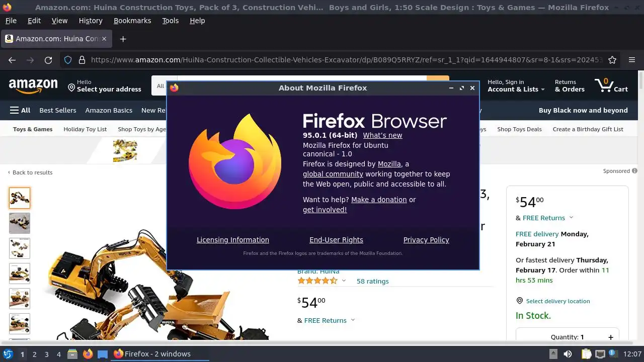Open the global community link
Image resolution: width=644 pixels, height=362 pixels.
(x=333, y=174)
